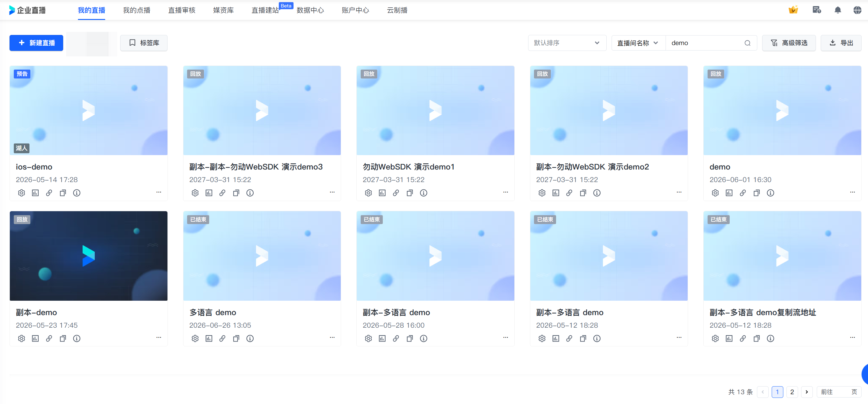Click 导出 export button

point(841,43)
